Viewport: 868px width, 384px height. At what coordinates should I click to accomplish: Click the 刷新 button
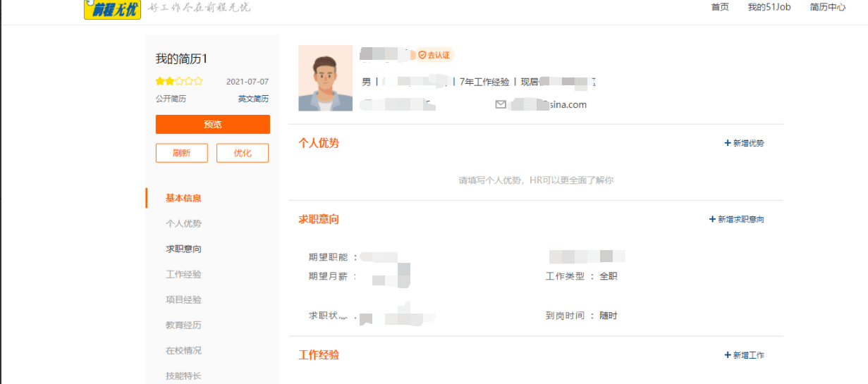pos(182,153)
